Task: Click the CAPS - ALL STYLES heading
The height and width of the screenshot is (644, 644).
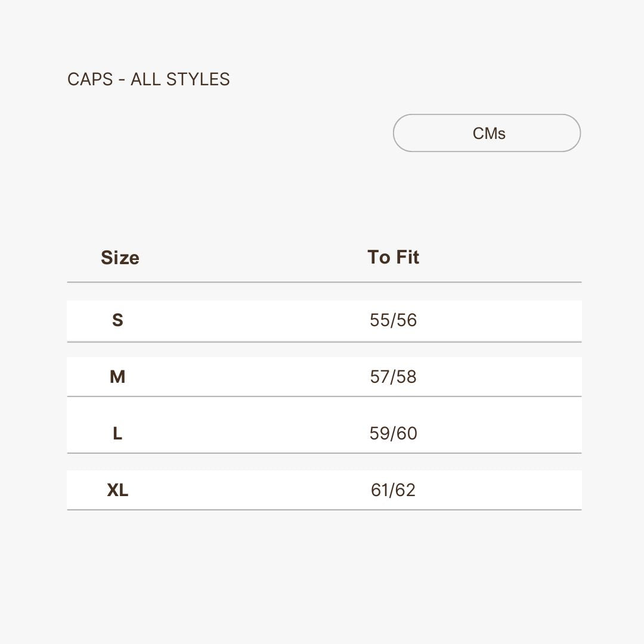Action: pos(148,79)
